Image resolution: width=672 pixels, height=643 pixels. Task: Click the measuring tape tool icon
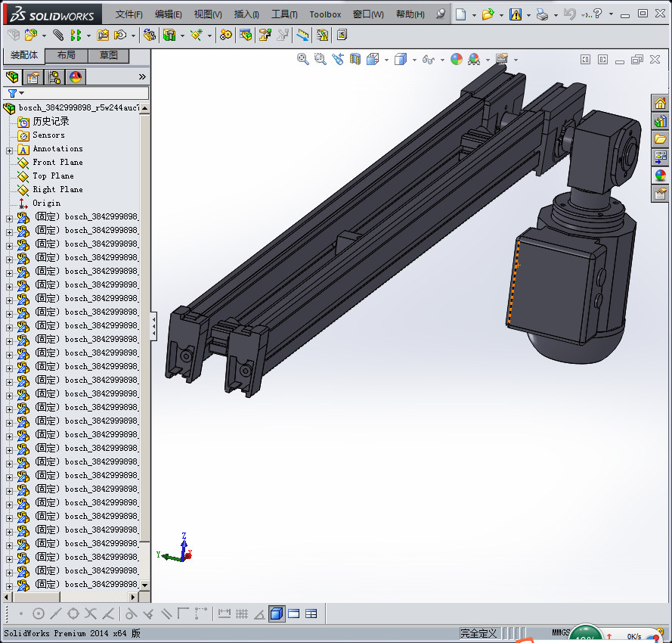pos(302,35)
